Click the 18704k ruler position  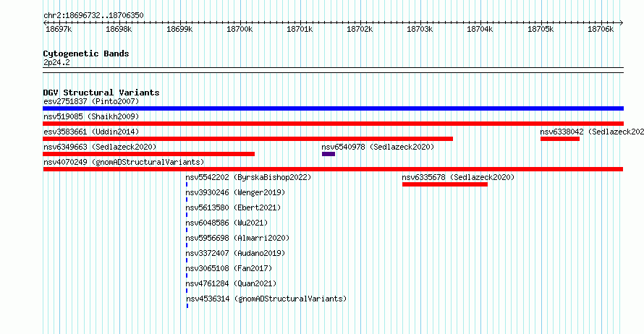[x=480, y=29]
